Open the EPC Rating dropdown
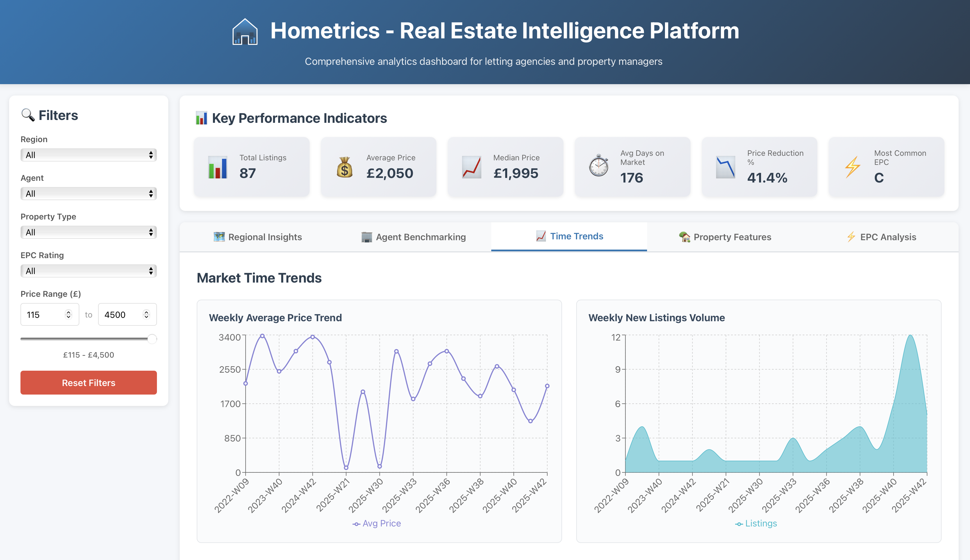This screenshot has height=560, width=970. 88,271
